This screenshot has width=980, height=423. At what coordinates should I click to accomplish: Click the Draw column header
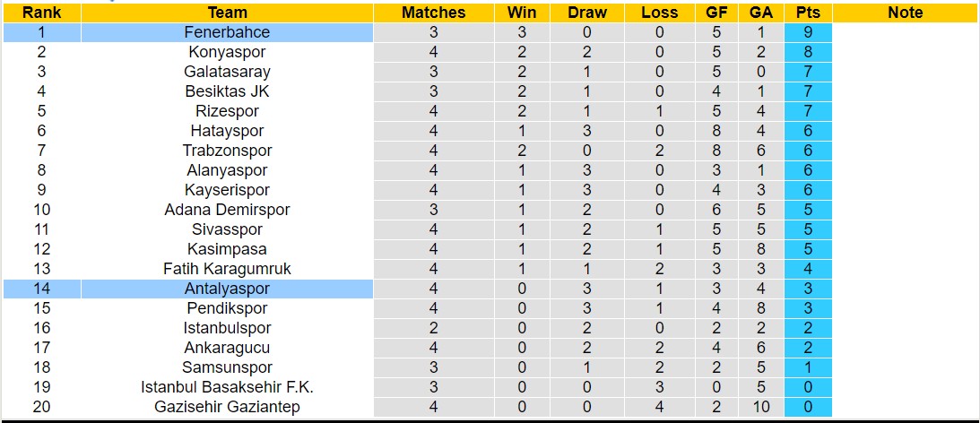[x=587, y=13]
